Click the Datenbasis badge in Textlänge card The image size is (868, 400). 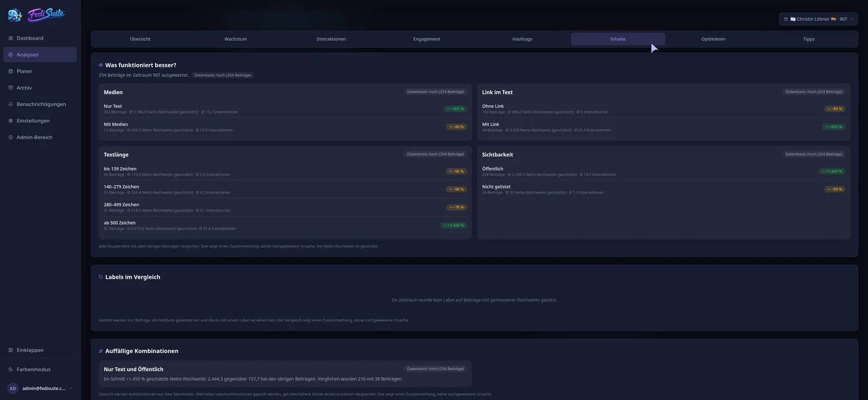point(435,154)
